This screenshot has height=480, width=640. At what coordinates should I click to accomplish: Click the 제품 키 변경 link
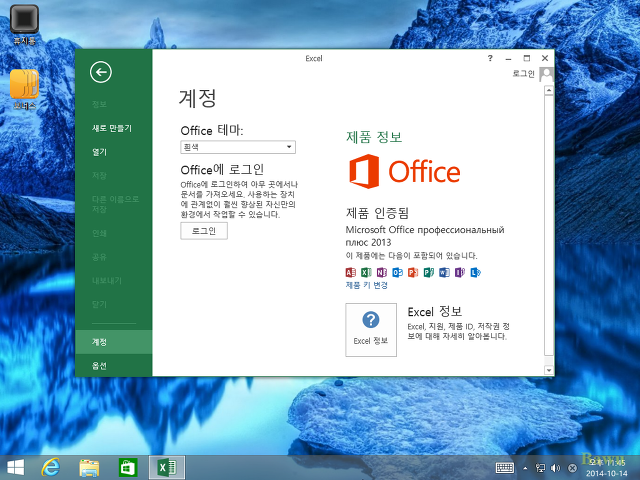(x=367, y=285)
